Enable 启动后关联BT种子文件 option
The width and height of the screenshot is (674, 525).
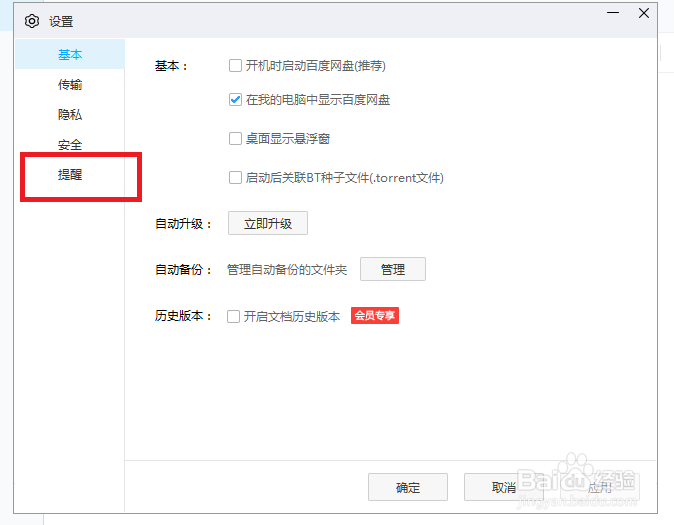(x=235, y=178)
